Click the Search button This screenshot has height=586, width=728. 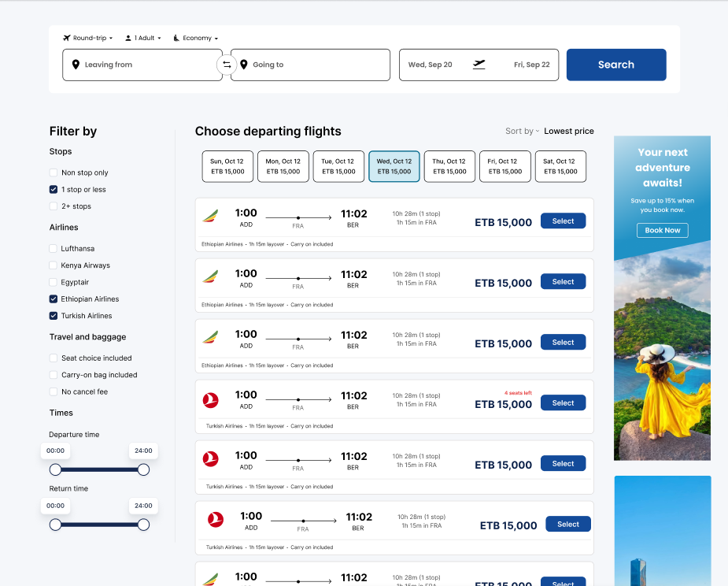click(x=616, y=65)
